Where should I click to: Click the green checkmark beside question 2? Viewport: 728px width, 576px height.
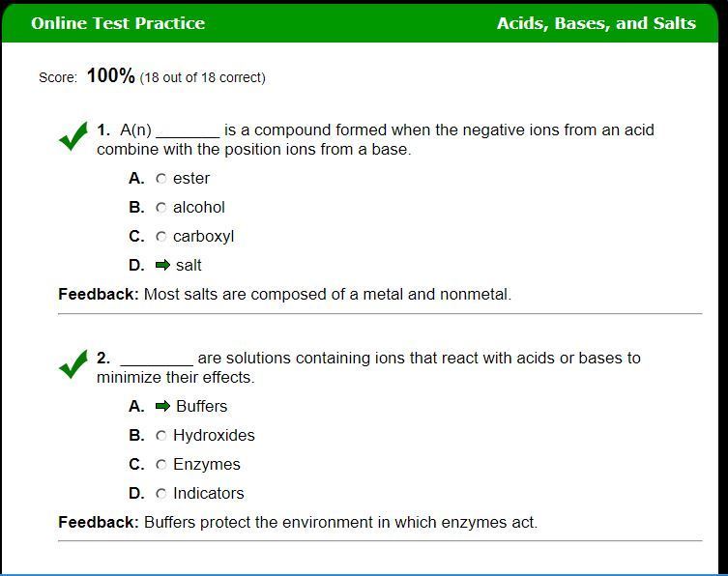(x=73, y=365)
